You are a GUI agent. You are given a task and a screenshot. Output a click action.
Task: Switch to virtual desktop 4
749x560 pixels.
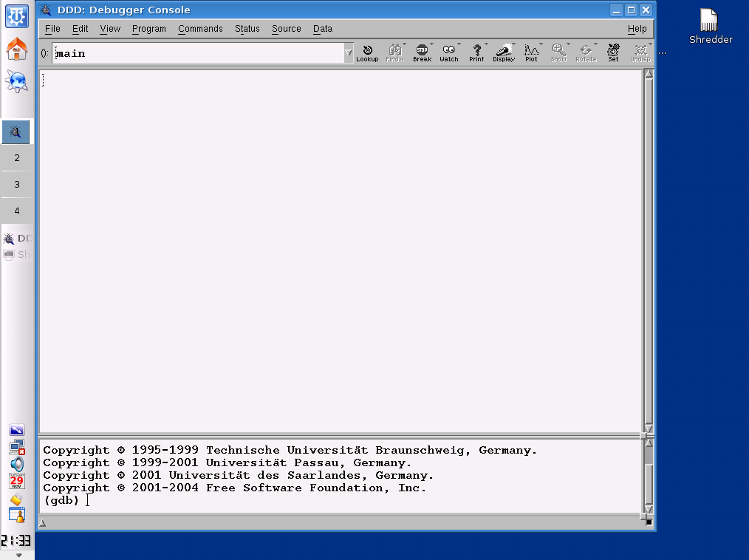[x=17, y=211]
